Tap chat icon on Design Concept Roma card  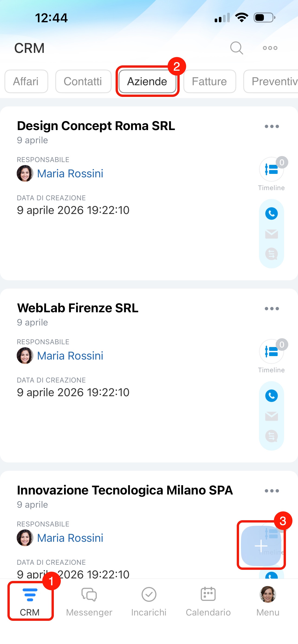(x=271, y=254)
